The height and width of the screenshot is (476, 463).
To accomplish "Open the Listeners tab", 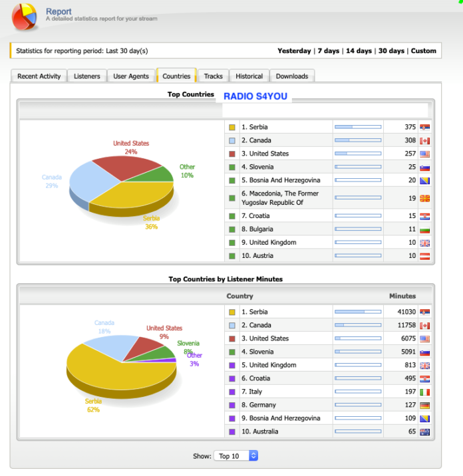I will [x=87, y=76].
